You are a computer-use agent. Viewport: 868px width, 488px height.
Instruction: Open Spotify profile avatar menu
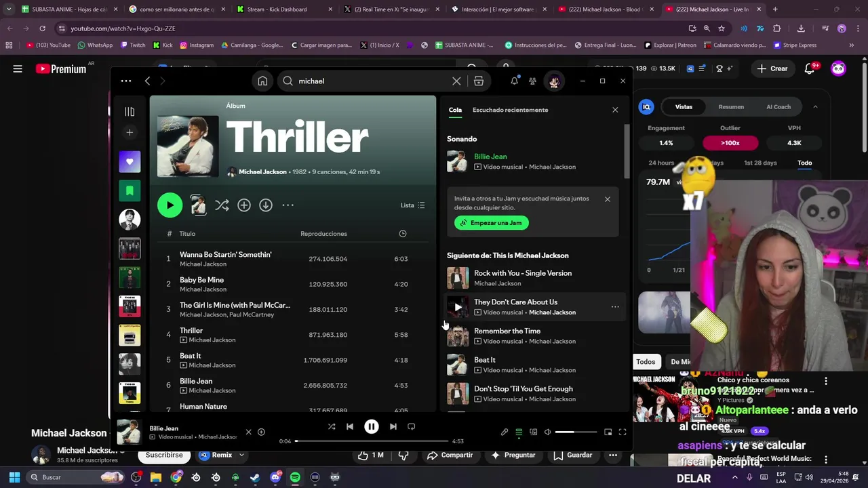pyautogui.click(x=554, y=81)
